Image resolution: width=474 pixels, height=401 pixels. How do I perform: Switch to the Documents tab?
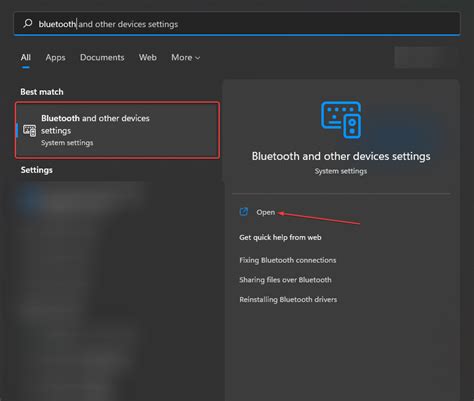pyautogui.click(x=102, y=57)
